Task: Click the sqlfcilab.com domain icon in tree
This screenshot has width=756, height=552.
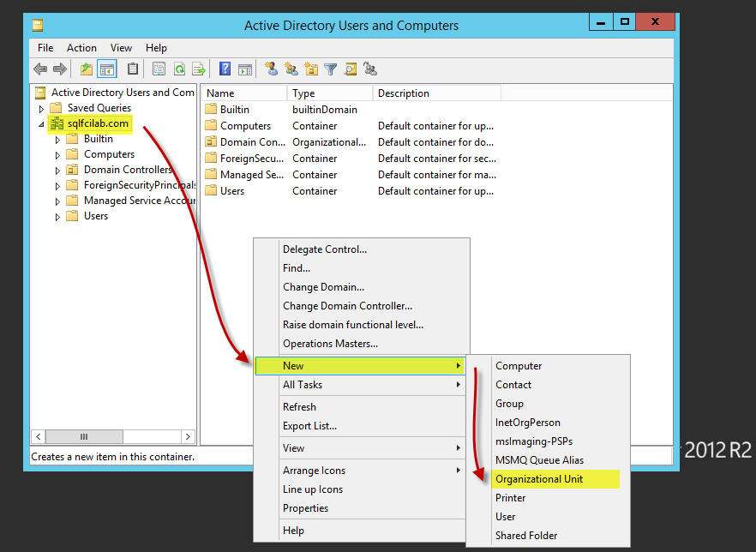Action: point(57,123)
